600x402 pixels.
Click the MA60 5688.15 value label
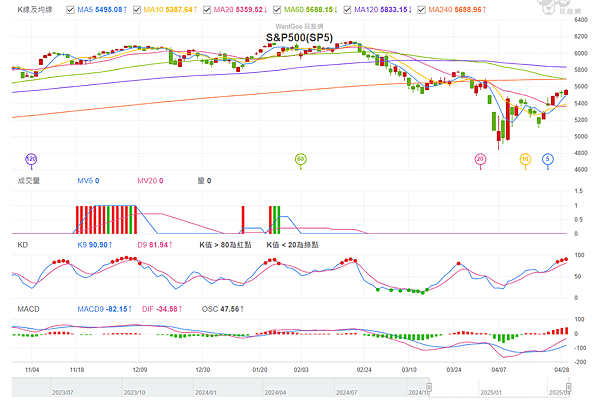pyautogui.click(x=311, y=10)
